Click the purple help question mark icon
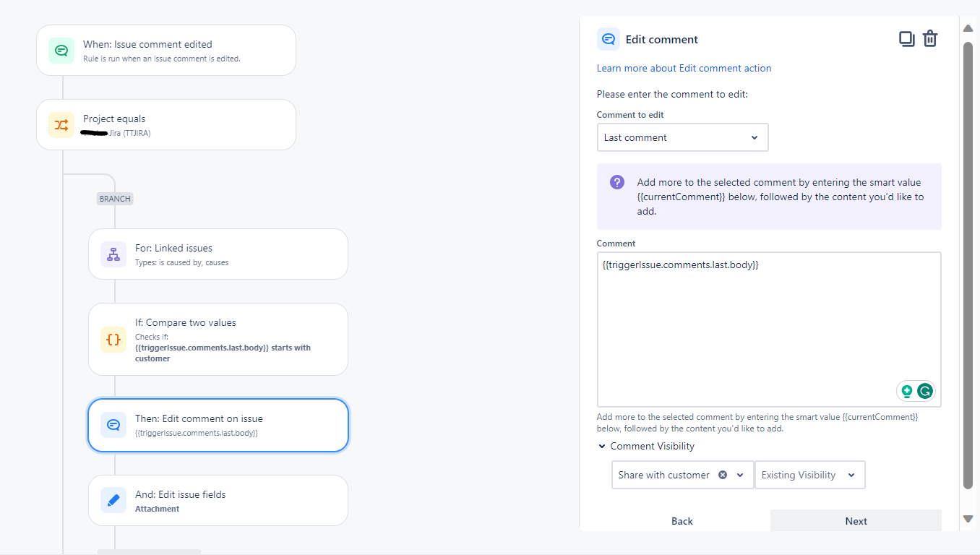Image resolution: width=980 pixels, height=555 pixels. pyautogui.click(x=617, y=182)
